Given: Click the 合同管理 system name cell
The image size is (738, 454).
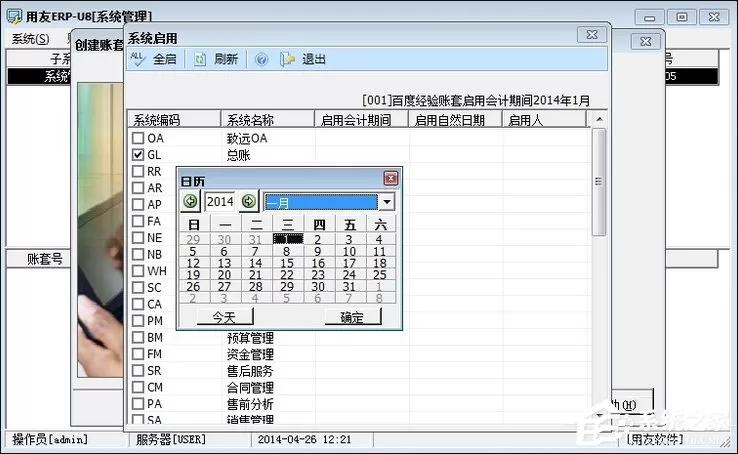Looking at the screenshot, I should click(250, 388).
